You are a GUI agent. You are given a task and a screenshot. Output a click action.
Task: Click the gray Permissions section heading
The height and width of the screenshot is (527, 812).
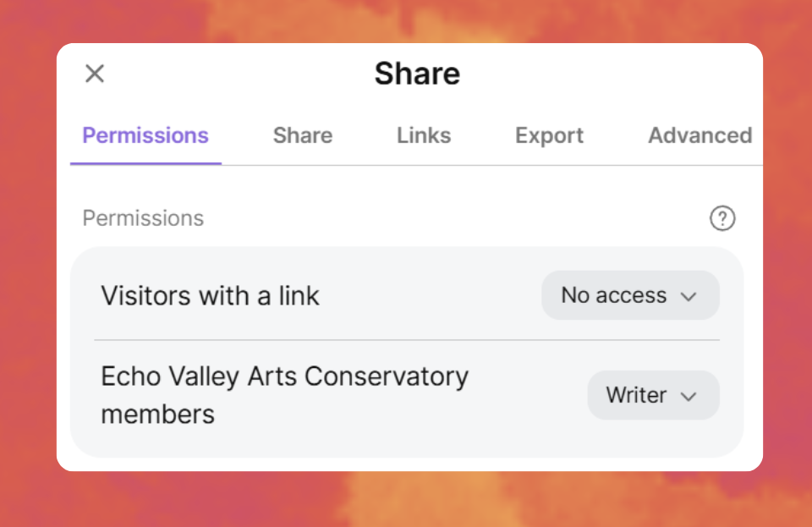(x=143, y=218)
